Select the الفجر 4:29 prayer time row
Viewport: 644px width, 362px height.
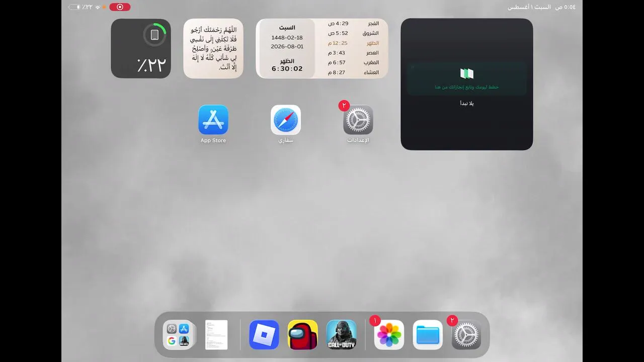click(353, 24)
